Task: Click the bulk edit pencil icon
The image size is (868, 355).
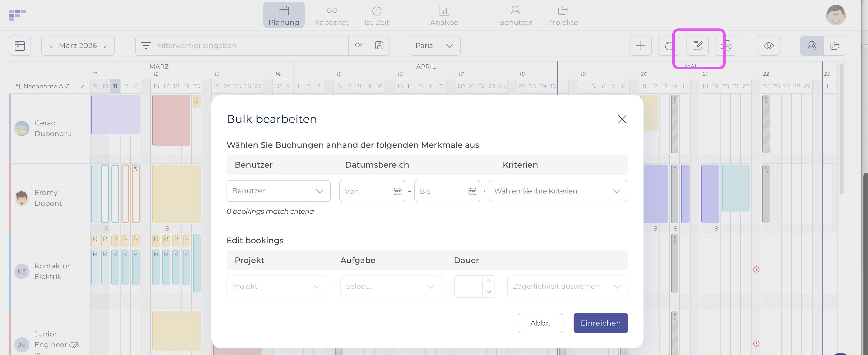Action: coord(697,45)
